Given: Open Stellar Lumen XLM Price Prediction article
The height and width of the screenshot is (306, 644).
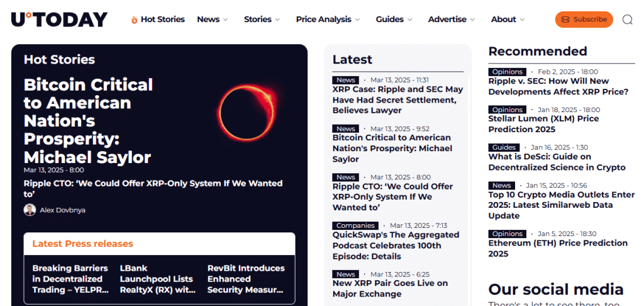Looking at the screenshot, I should click(544, 124).
